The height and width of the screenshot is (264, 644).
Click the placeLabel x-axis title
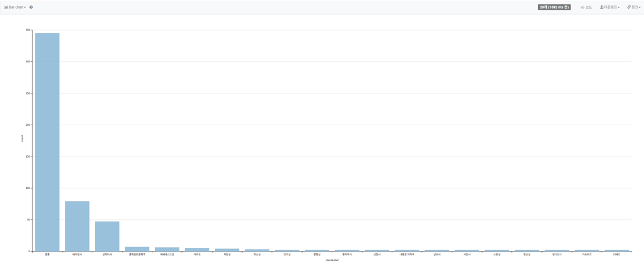click(x=332, y=260)
